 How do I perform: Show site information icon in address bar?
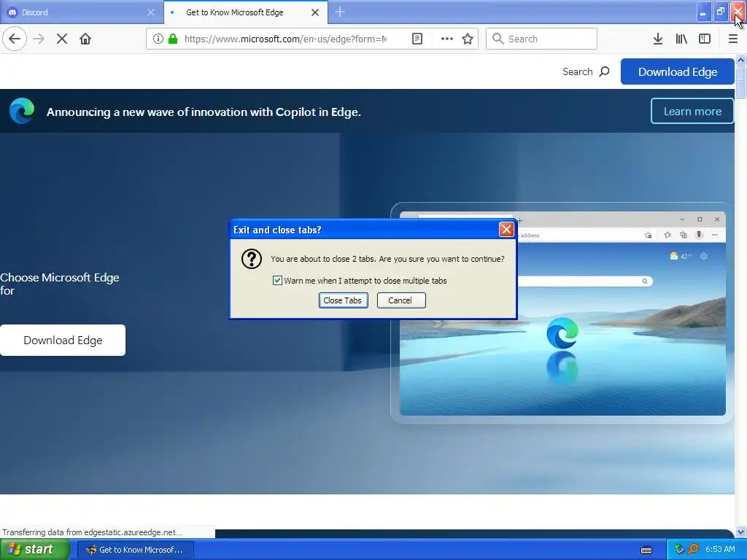[x=158, y=39]
